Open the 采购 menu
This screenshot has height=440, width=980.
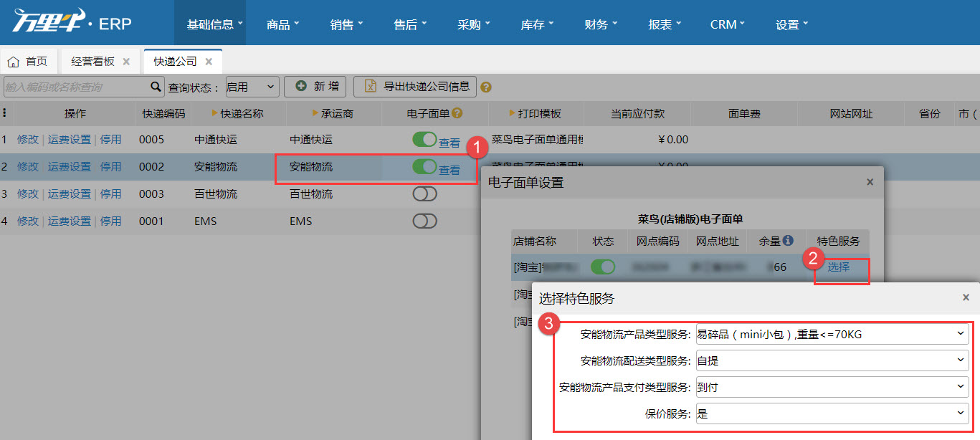pyautogui.click(x=473, y=24)
